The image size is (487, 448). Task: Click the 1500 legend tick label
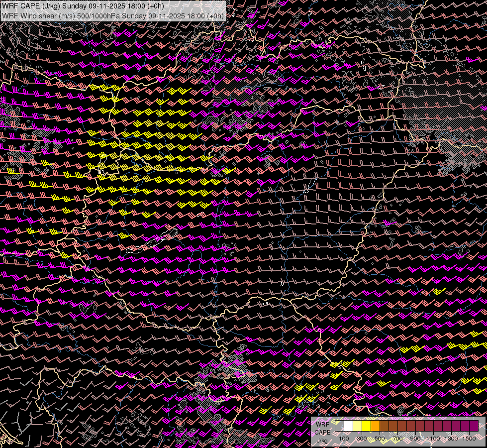click(x=469, y=439)
